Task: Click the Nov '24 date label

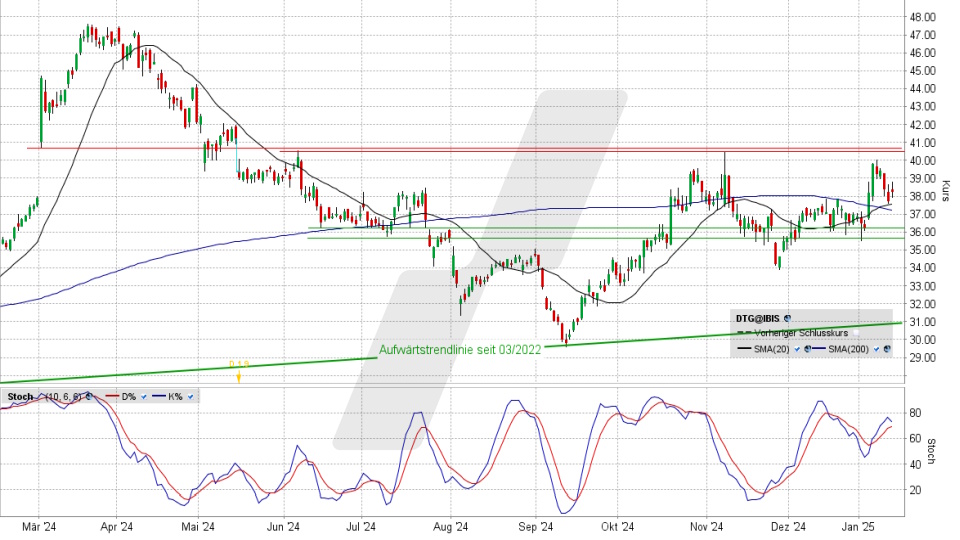Action: [x=707, y=527]
